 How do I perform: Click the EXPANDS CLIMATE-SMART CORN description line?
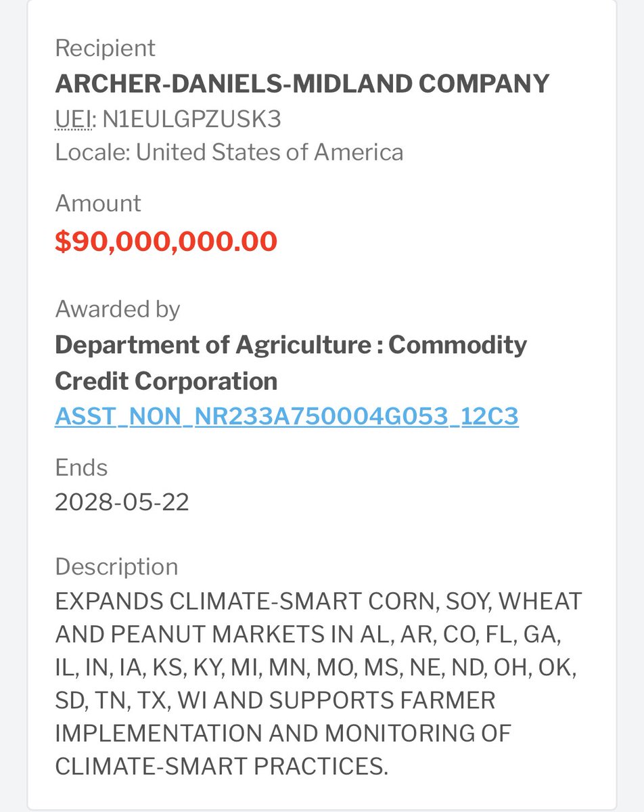pyautogui.click(x=318, y=601)
